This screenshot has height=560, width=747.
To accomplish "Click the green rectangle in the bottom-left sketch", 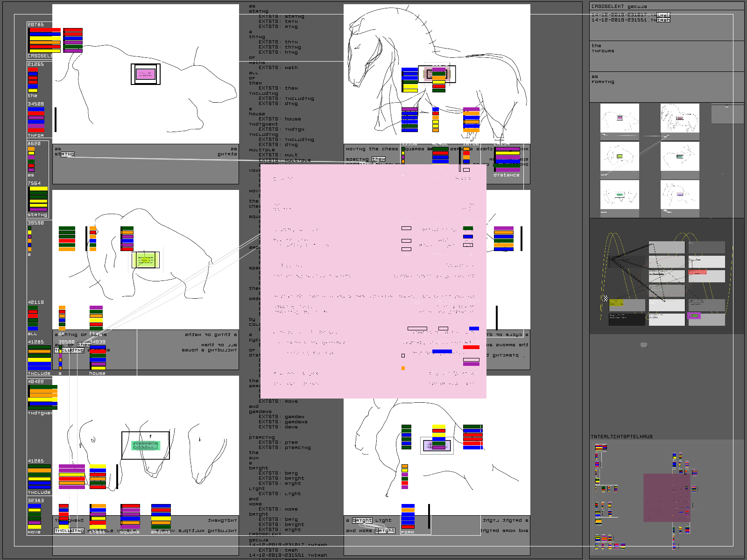I will tap(146, 446).
